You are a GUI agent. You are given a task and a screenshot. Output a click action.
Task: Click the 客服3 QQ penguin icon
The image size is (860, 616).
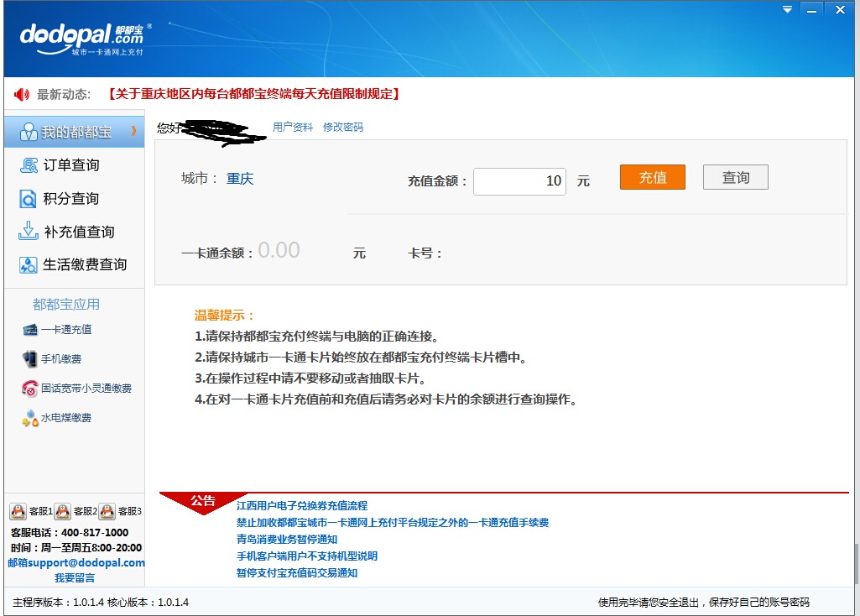point(107,511)
